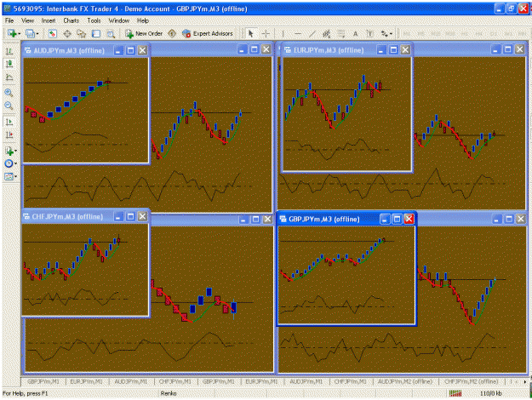Click the chart tabs scroll-left arrow
Image resolution: width=532 pixels, height=400 pixels.
coord(517,381)
